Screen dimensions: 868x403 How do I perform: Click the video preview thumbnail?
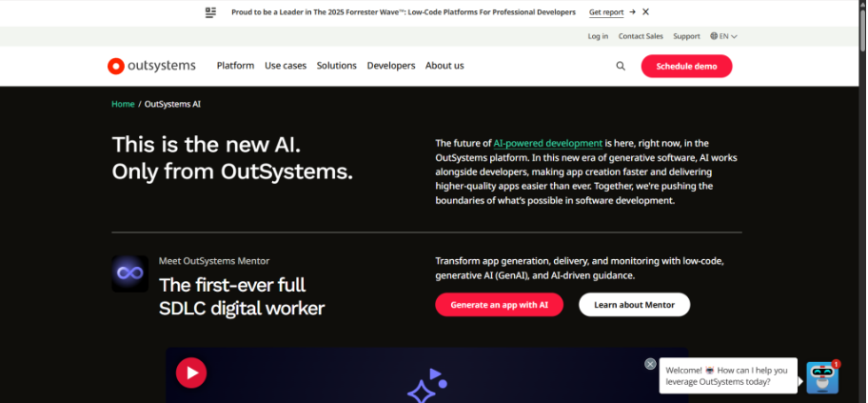pyautogui.click(x=426, y=375)
